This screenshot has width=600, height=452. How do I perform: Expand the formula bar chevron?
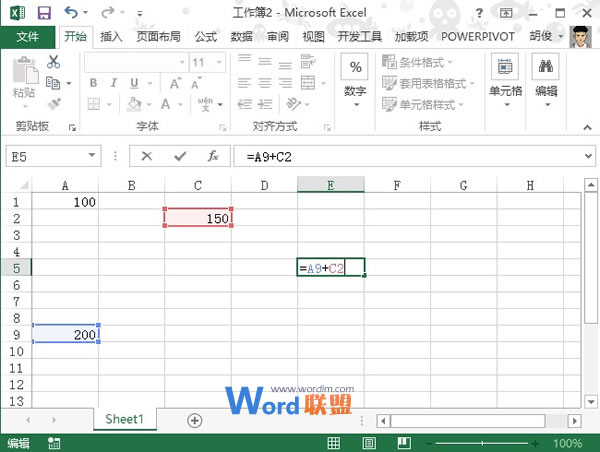(x=589, y=156)
